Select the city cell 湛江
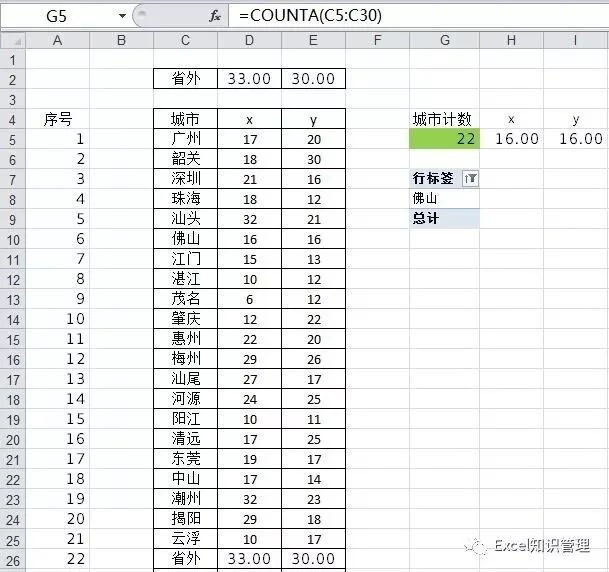Viewport: 609px width, 572px height. click(185, 279)
